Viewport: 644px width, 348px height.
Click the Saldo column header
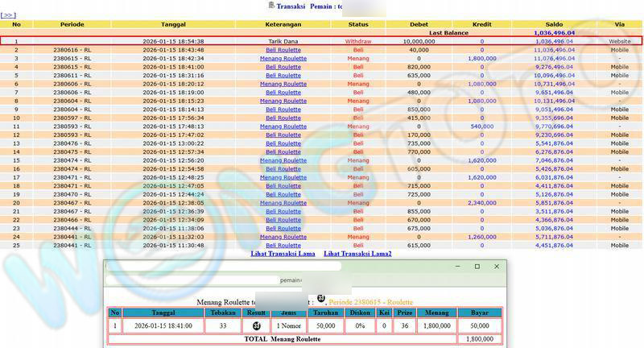(x=554, y=24)
